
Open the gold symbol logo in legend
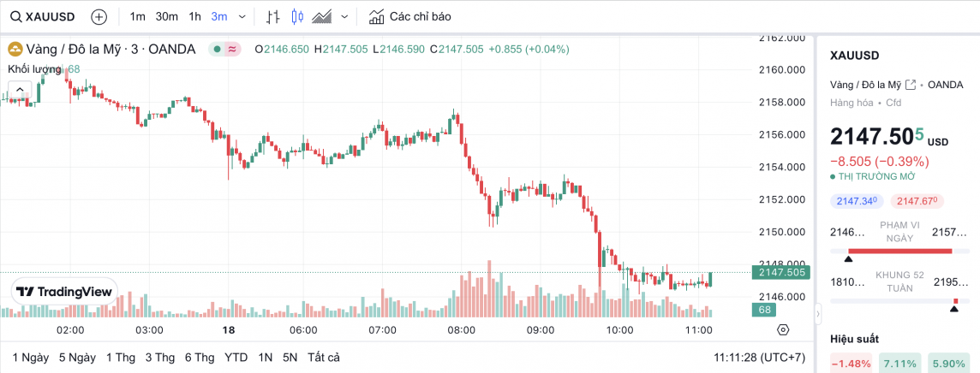pyautogui.click(x=15, y=49)
